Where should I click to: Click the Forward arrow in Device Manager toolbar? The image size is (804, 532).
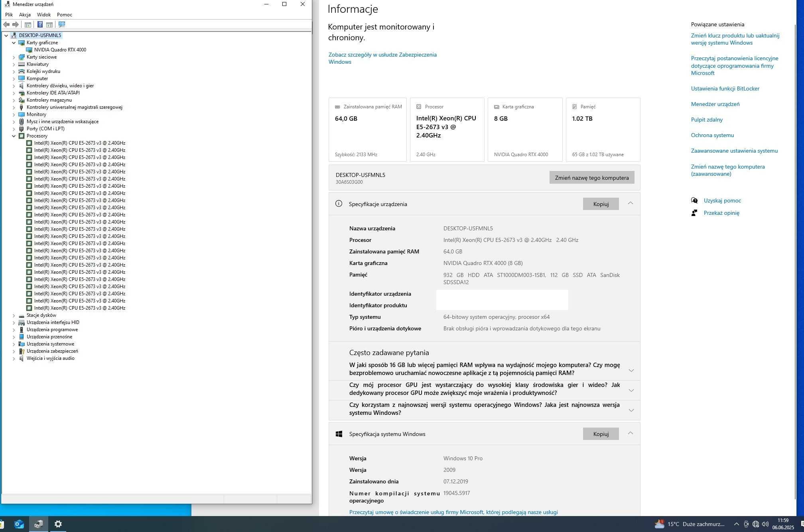tap(16, 25)
